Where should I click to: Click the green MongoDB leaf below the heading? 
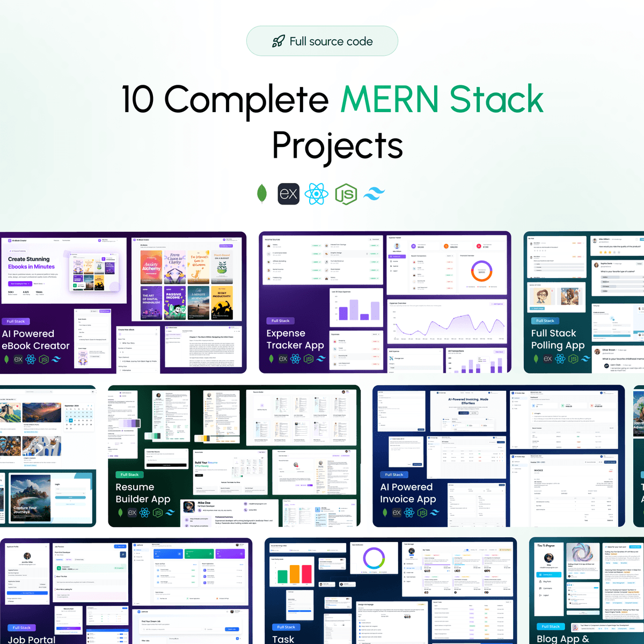click(262, 194)
